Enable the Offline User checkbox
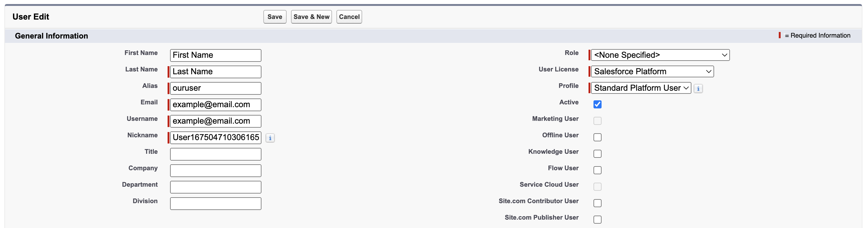868x228 pixels. [597, 137]
